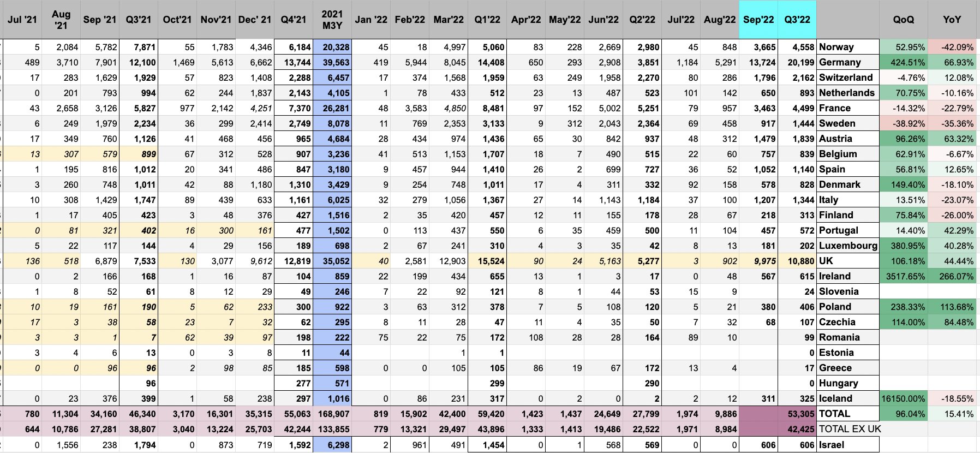Screen dimensions: 980x453
Task: Click France's Q4'21 cell 7,370
Action: (x=294, y=108)
